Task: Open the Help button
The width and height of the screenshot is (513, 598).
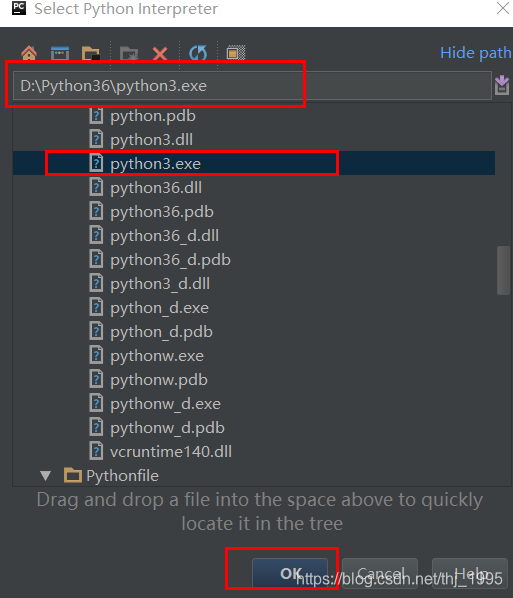Action: [x=470, y=573]
